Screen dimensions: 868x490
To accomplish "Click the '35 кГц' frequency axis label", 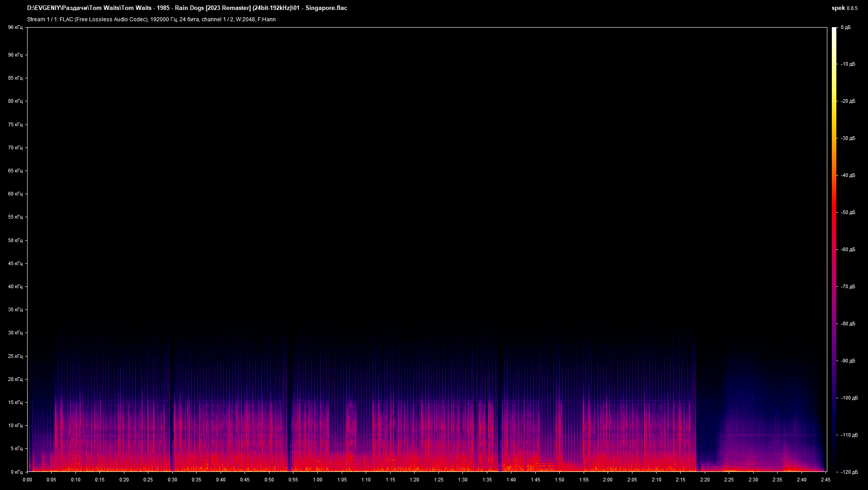I will [x=15, y=310].
